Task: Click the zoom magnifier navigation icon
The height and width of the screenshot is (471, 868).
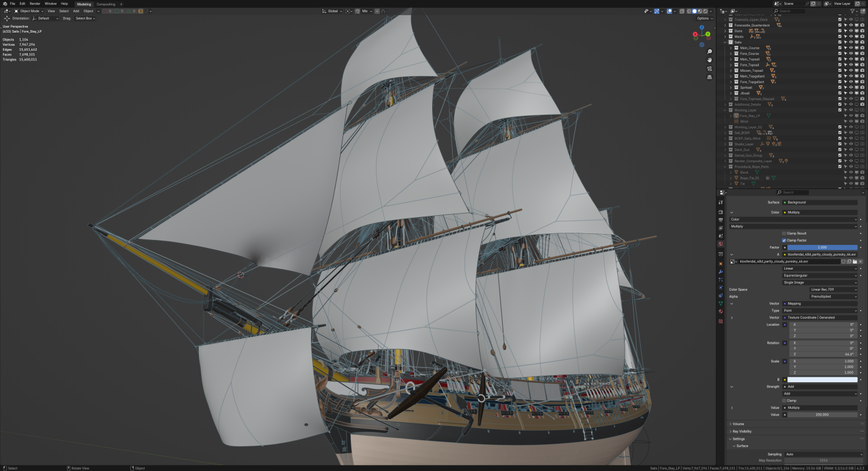Action: coord(709,51)
